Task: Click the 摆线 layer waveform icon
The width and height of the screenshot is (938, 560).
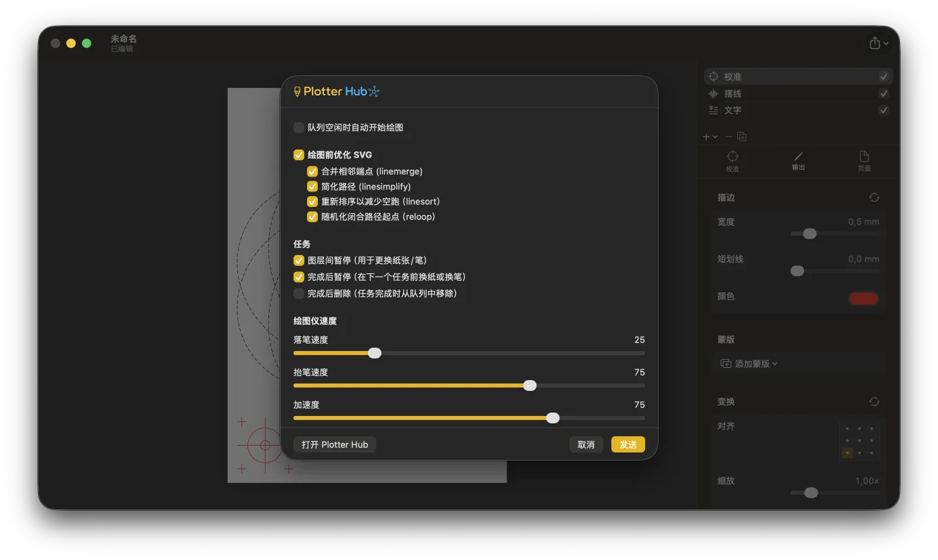Action: coord(713,93)
